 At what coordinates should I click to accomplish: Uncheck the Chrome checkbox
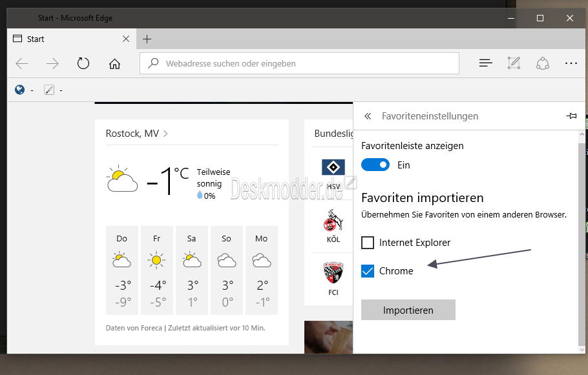tap(368, 271)
